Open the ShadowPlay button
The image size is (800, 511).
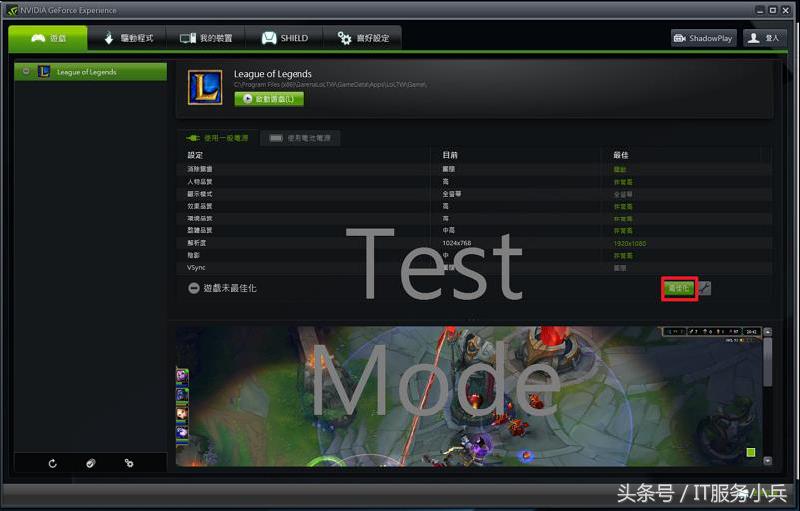point(704,38)
